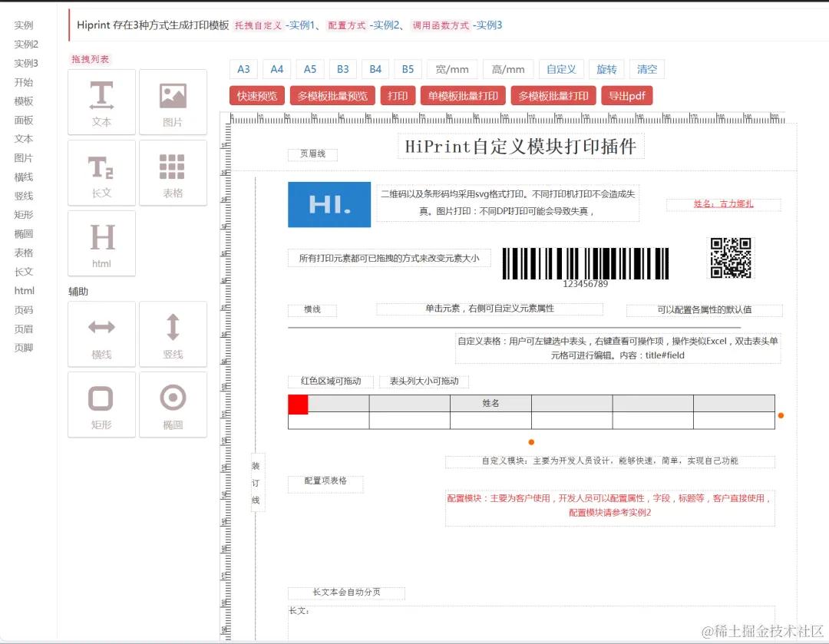
Task: Toggle A4 paper size
Action: click(276, 68)
